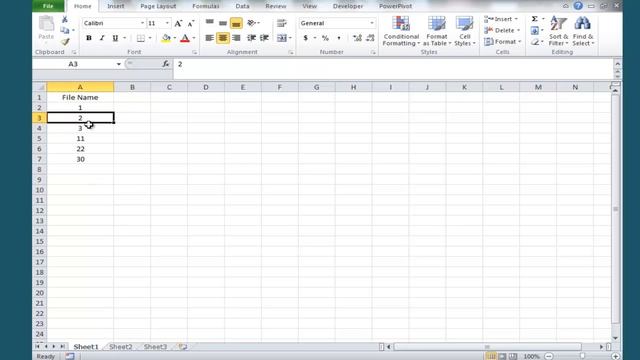Viewport: 640px width, 360px height.
Task: Open the Name Box dropdown arrow
Action: (118, 64)
